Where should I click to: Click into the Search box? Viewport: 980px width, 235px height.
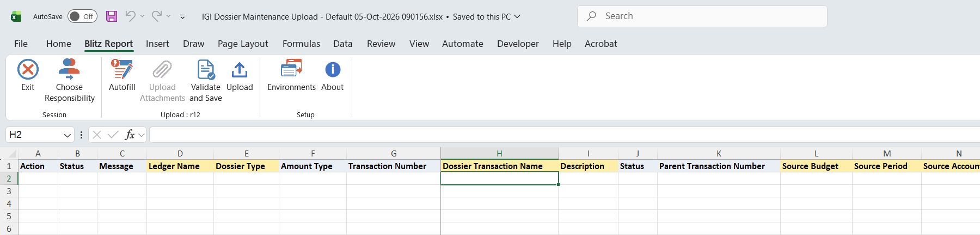point(702,16)
